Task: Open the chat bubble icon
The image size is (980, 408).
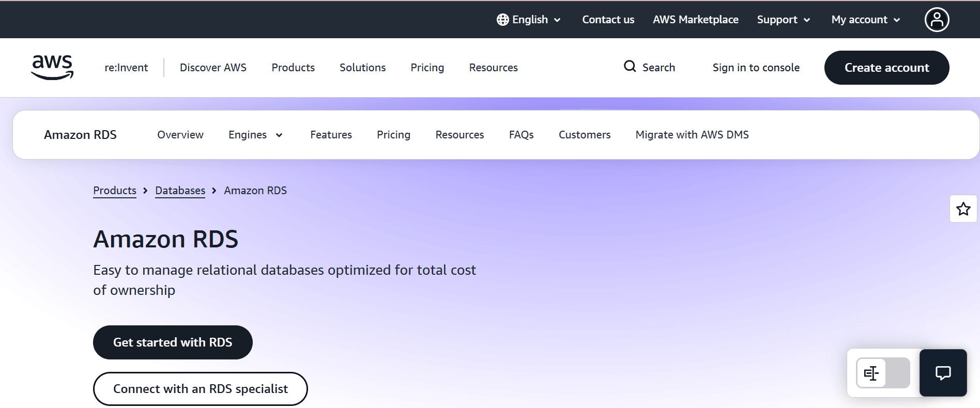Action: pos(943,373)
